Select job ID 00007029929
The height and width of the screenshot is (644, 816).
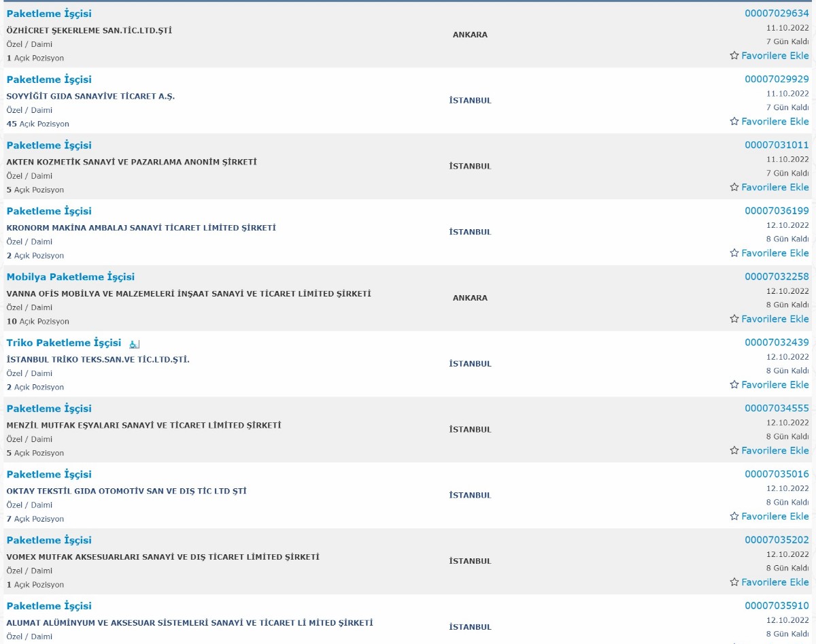[x=777, y=80]
